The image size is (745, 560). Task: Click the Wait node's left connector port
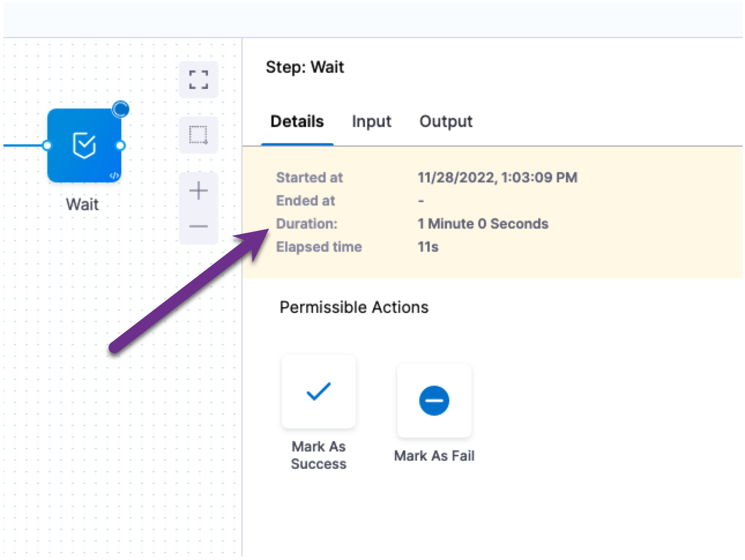47,145
